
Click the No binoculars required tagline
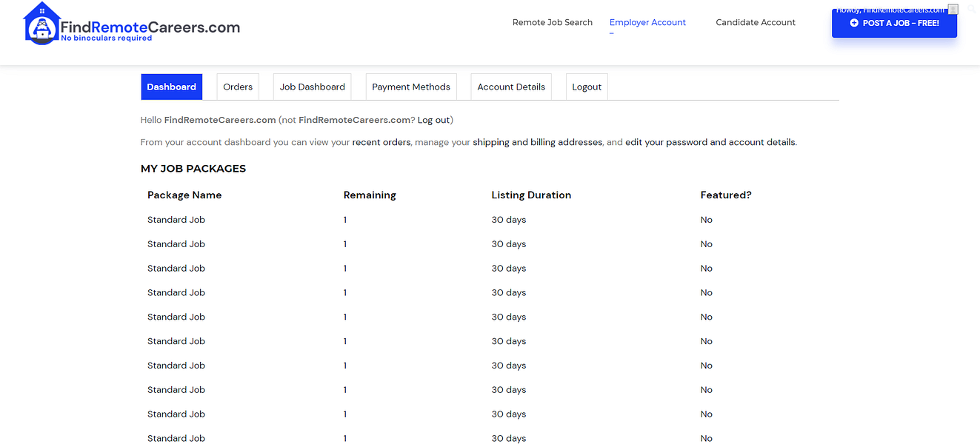point(107,38)
